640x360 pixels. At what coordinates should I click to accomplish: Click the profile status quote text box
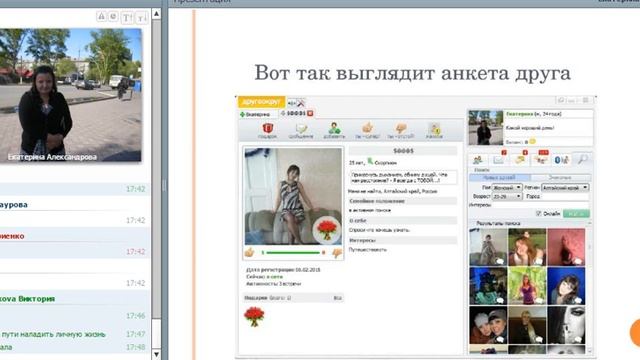tap(403, 177)
